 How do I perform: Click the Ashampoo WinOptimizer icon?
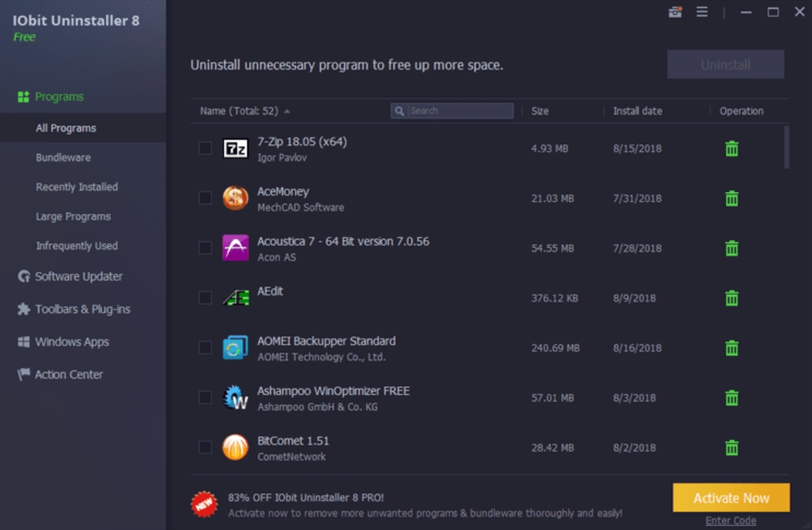pyautogui.click(x=236, y=398)
